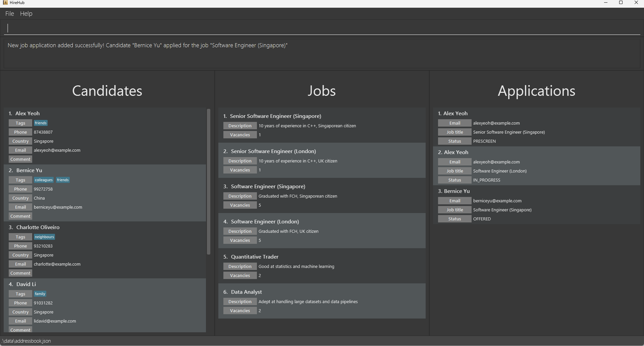The width and height of the screenshot is (644, 346).
Task: Click the family tag on David Li
Action: click(40, 294)
